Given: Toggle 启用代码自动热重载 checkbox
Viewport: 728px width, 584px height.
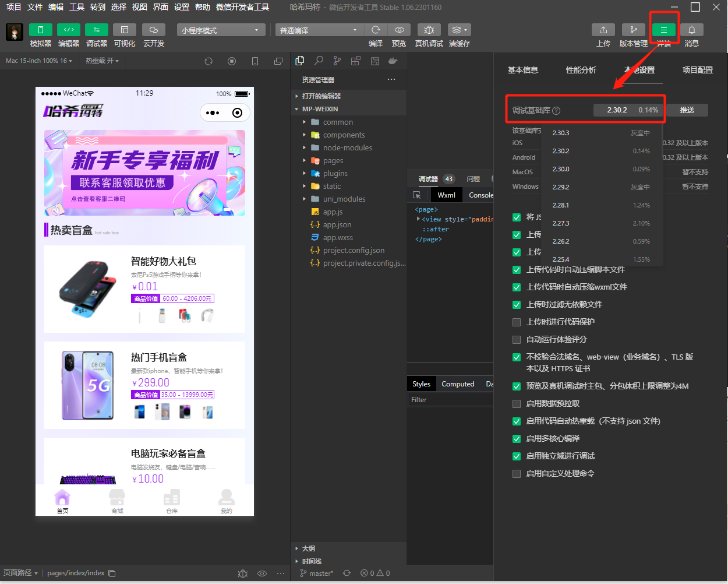Looking at the screenshot, I should (x=517, y=421).
